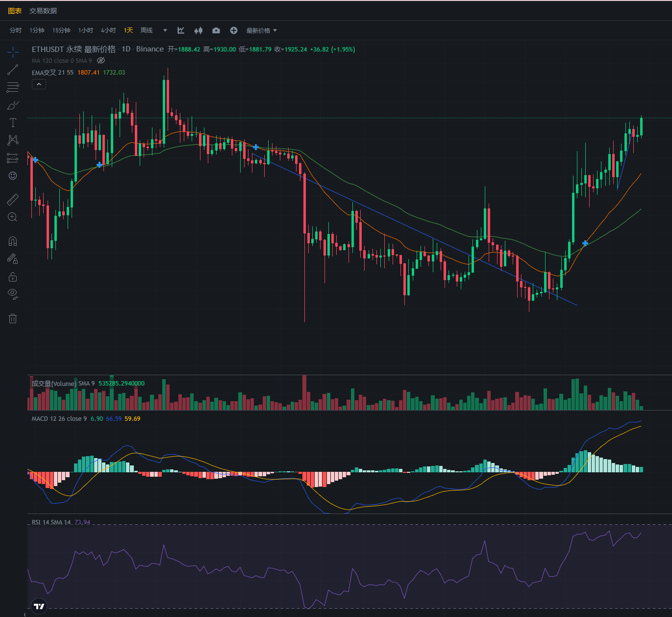Select the text annotation tool

(13, 123)
